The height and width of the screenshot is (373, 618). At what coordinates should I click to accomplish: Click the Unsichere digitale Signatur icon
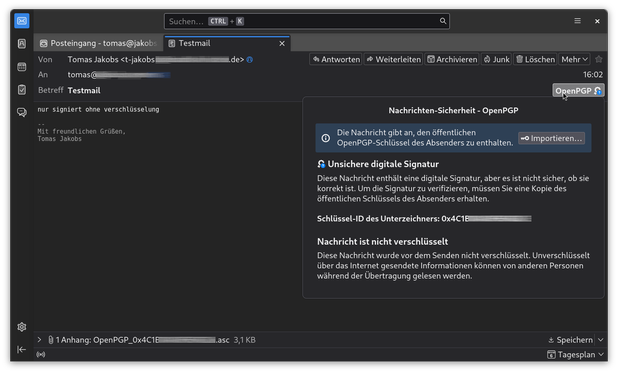(x=321, y=164)
